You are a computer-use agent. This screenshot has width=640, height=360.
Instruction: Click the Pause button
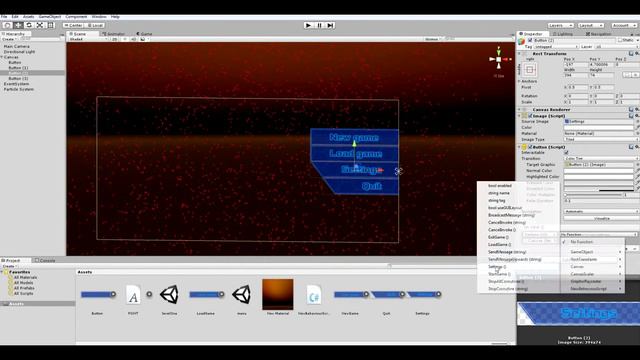[x=319, y=25]
